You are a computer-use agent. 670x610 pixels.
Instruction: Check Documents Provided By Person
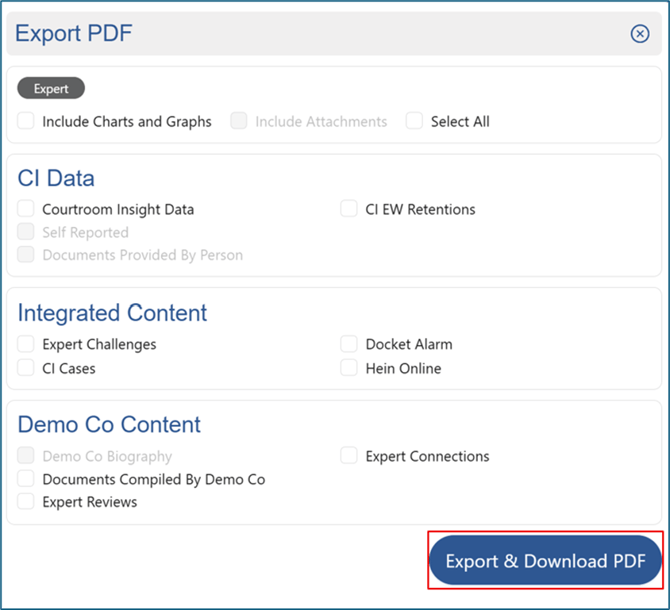click(26, 255)
